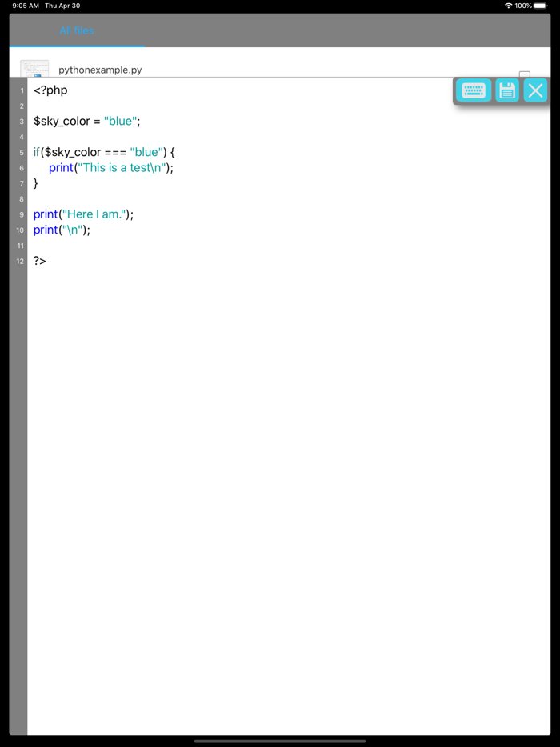Click the print("Here I am."); line
The height and width of the screenshot is (747, 560).
pos(83,214)
